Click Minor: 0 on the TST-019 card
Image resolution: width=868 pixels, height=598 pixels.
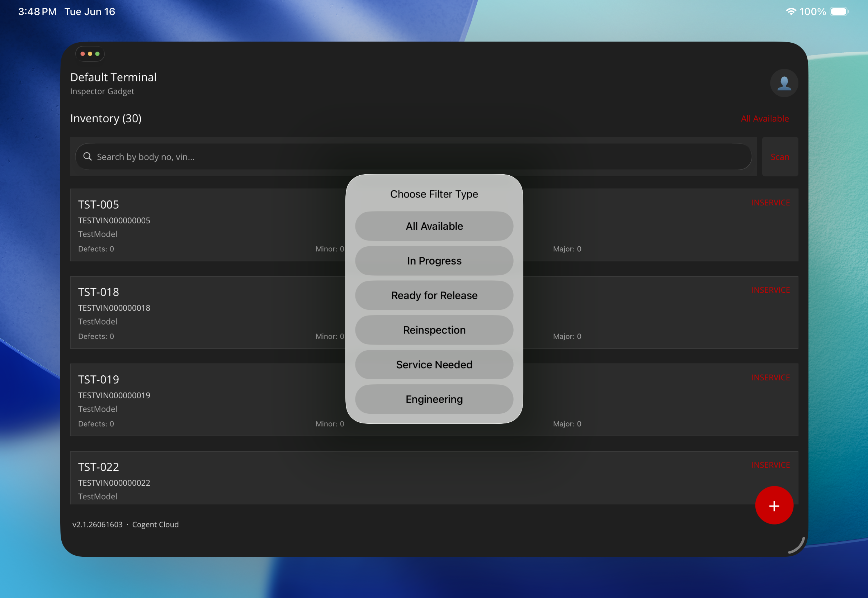pyautogui.click(x=329, y=424)
